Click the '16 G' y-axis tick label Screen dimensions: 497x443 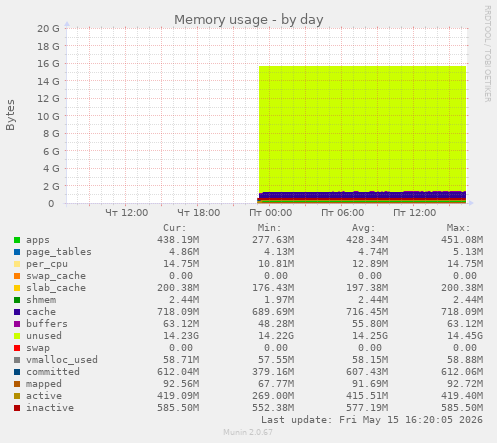(x=48, y=64)
